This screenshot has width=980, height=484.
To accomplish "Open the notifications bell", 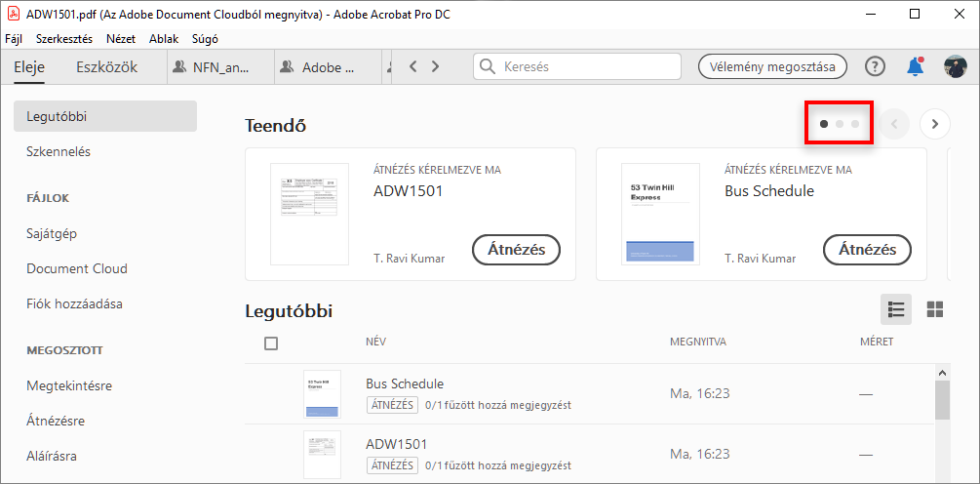I will pyautogui.click(x=915, y=66).
